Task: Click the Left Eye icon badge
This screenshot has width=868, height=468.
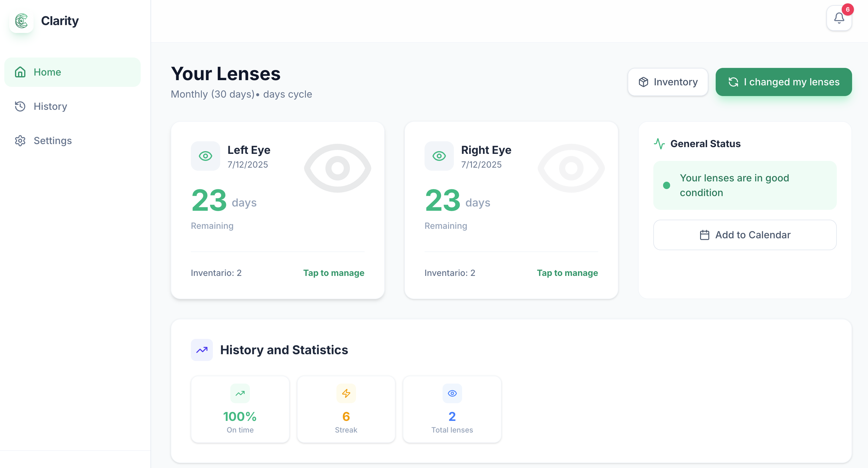Action: click(205, 156)
